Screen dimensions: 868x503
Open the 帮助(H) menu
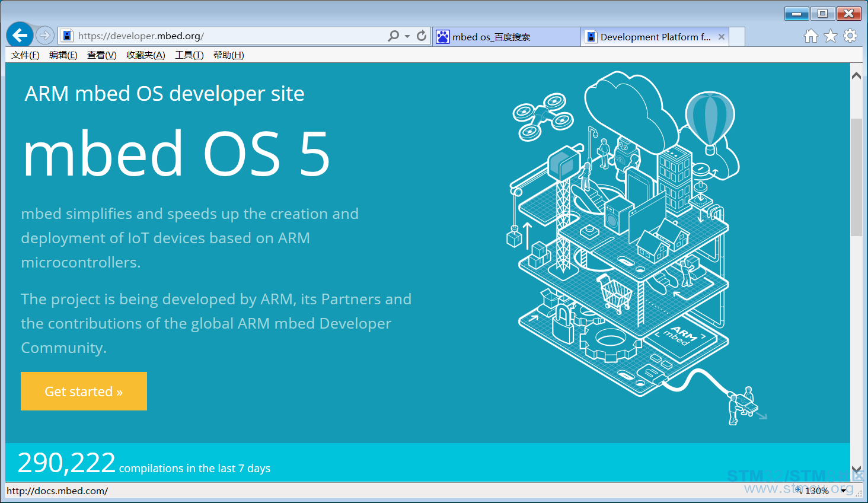(x=229, y=55)
